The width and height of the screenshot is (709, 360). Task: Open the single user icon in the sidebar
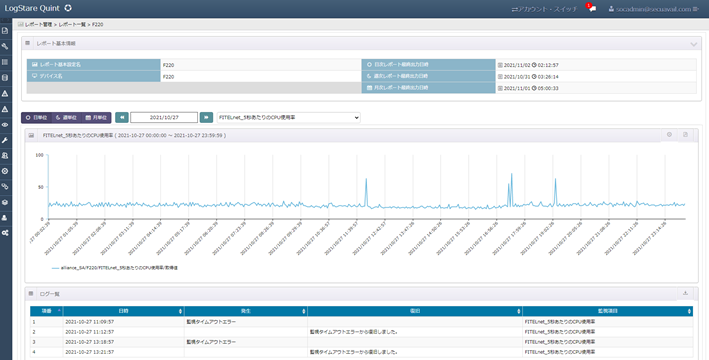tap(5, 218)
